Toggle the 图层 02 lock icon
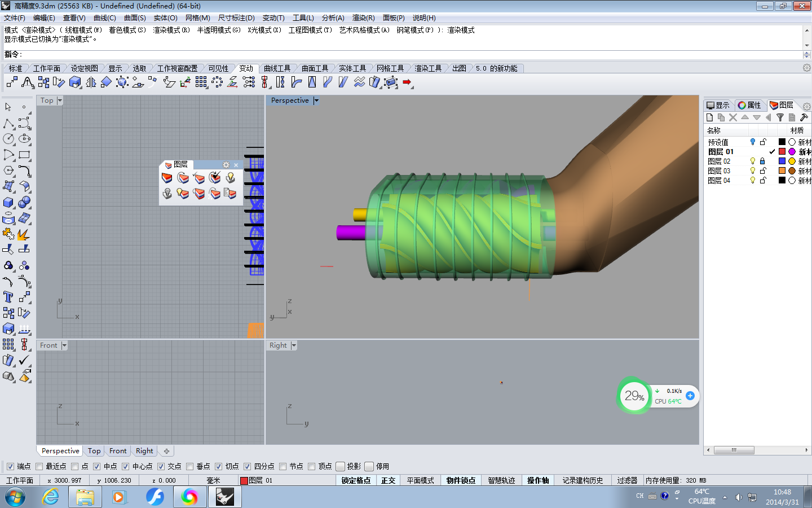Viewport: 812px width, 508px height. pyautogui.click(x=762, y=161)
